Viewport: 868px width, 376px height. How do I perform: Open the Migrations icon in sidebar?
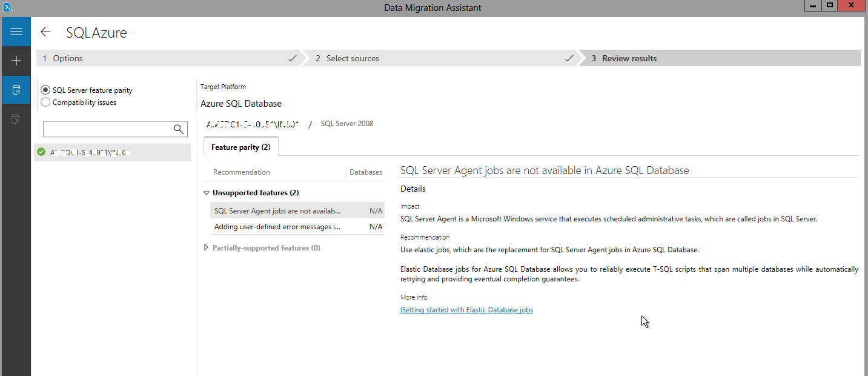click(x=16, y=119)
